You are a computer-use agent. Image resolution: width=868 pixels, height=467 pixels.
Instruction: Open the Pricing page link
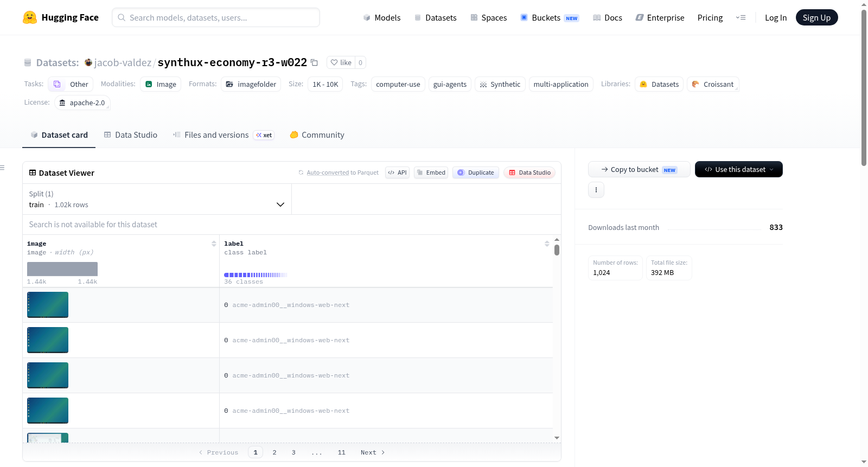(x=710, y=17)
